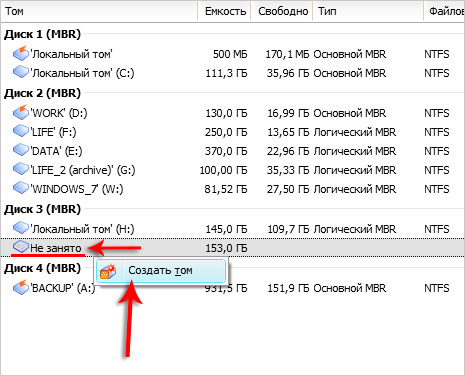This screenshot has width=465, height=376.
Task: Select the 'DATA' (E:) volume name
Action: (56, 151)
